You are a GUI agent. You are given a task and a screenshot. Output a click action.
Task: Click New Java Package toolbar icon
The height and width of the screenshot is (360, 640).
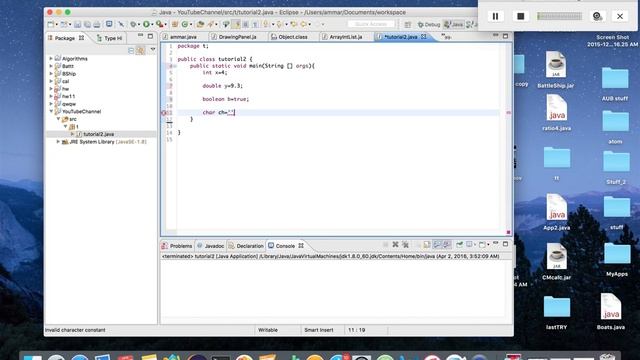[x=175, y=24]
